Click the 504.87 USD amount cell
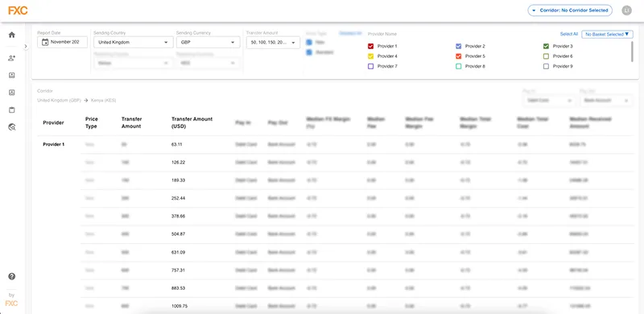Screen dimensions: 644x314 tap(178, 234)
